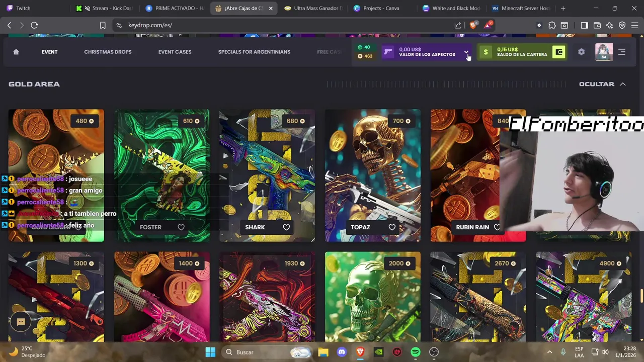The width and height of the screenshot is (644, 362).
Task: Open SPECIALS FOR ARGENTINIANS section
Action: (254, 52)
